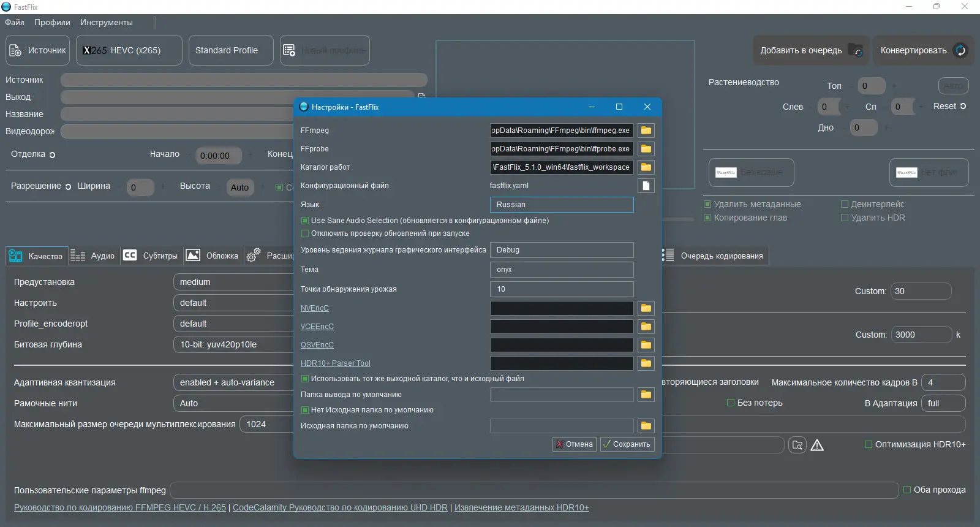Screen dimensions: 980x527
Task: Click Сохранить to save settings
Action: [627, 444]
